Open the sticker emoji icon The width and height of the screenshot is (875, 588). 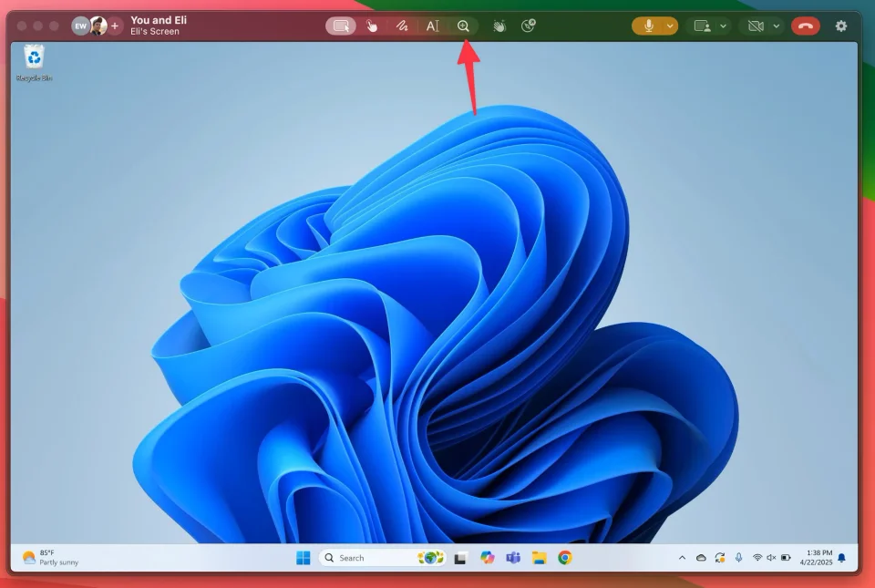[528, 26]
